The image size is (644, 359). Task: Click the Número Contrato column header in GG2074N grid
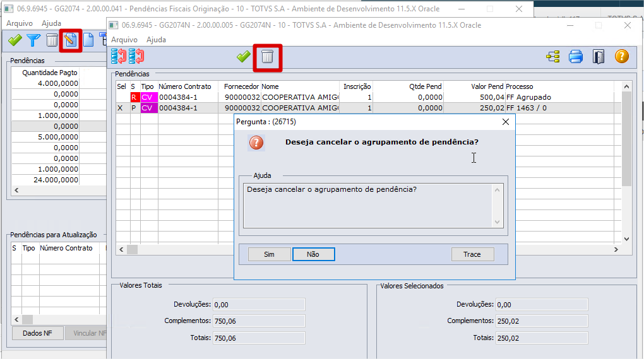[185, 86]
